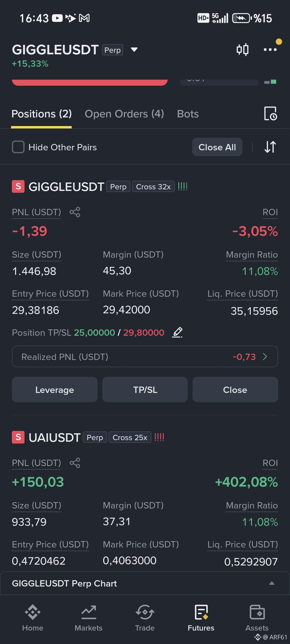Open GIGGLEUSDT pair selector dropdown arrow
290x644 pixels.
(x=134, y=50)
